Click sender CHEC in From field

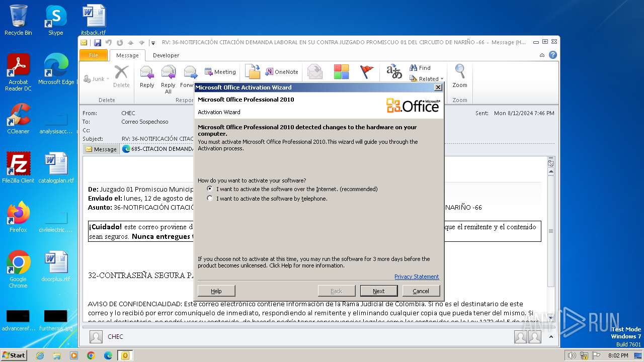(x=128, y=113)
